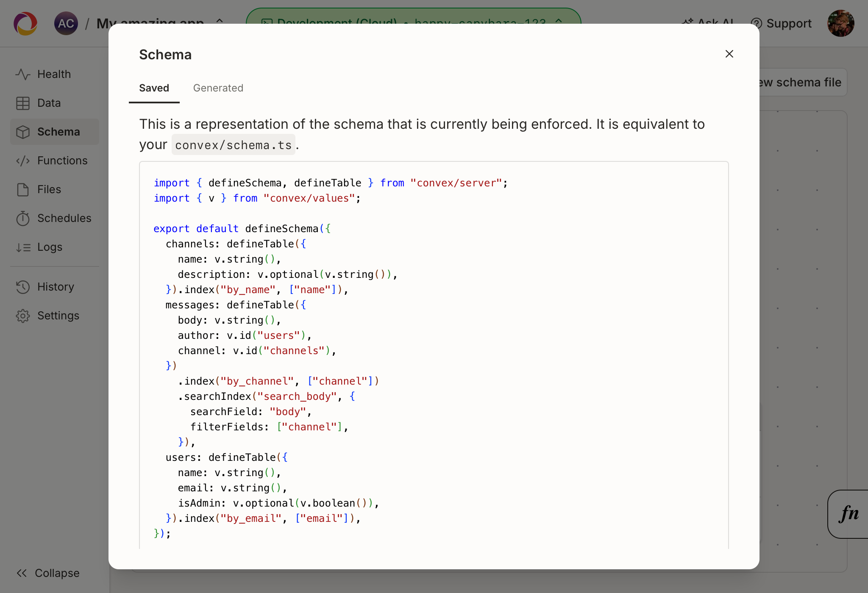Open the AC team avatar
The width and height of the screenshot is (868, 593).
(x=66, y=23)
